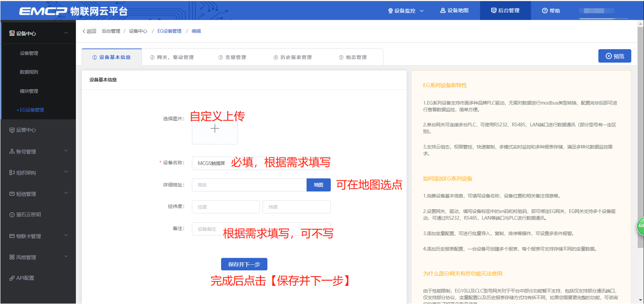
Task: Click the 地图 button
Action: [x=318, y=185]
